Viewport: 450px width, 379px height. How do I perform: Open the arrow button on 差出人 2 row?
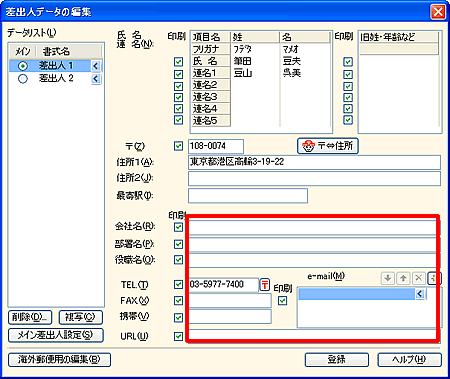click(96, 79)
